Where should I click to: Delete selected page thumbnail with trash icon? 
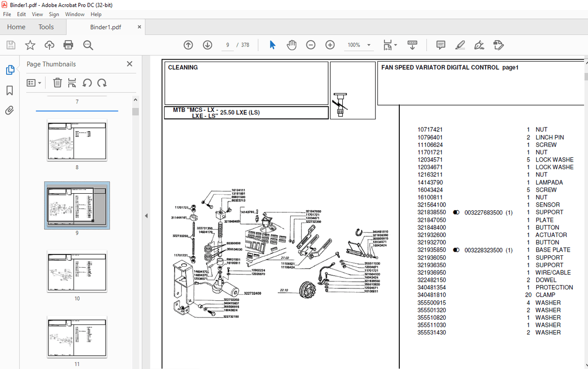(57, 83)
